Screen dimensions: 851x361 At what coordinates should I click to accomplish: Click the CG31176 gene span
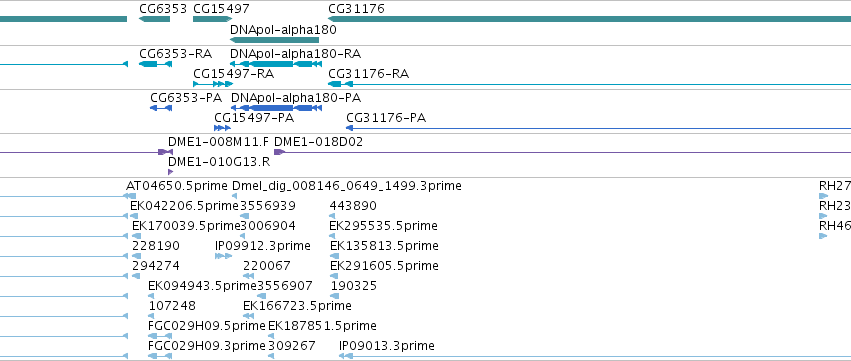[589, 20]
